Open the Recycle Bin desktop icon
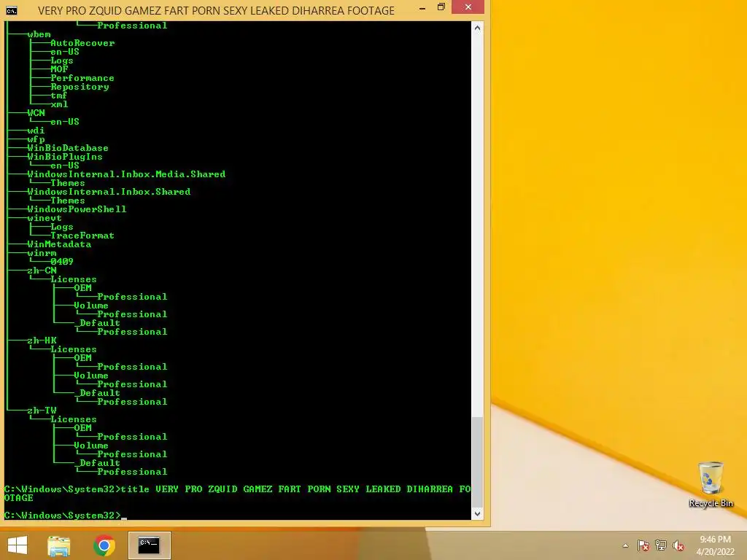 coord(711,484)
